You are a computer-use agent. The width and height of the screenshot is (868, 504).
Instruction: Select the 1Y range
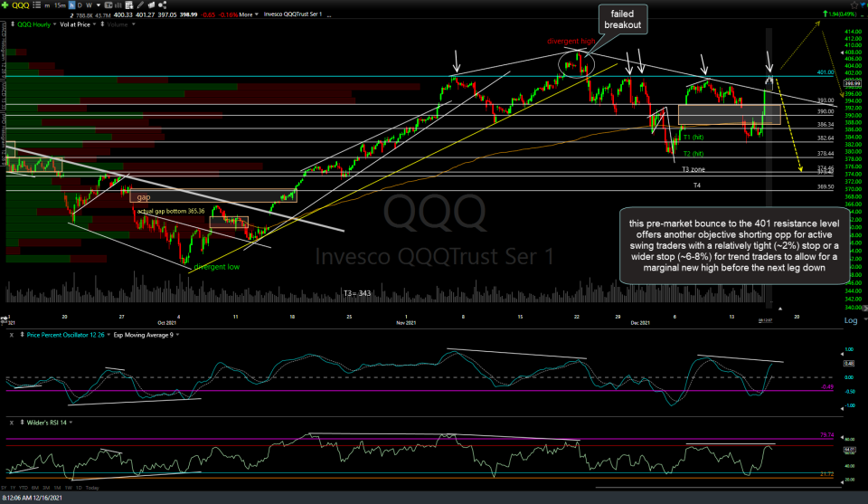tap(13, 488)
